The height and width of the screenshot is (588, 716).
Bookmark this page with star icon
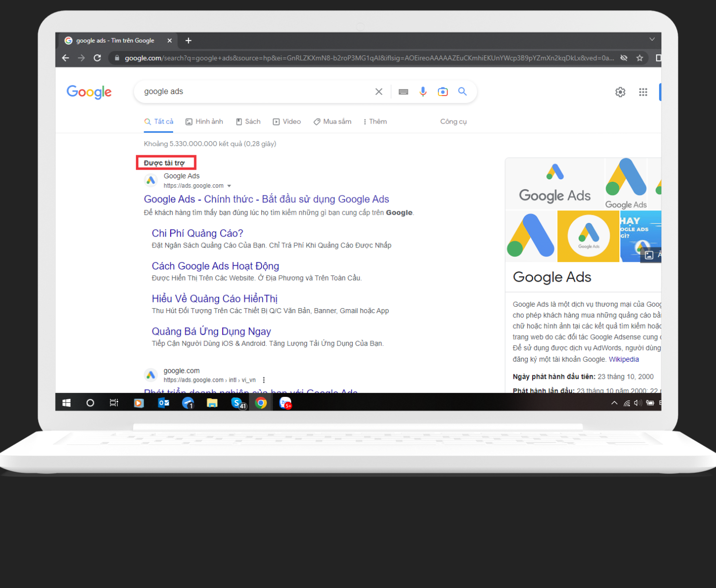tap(639, 58)
